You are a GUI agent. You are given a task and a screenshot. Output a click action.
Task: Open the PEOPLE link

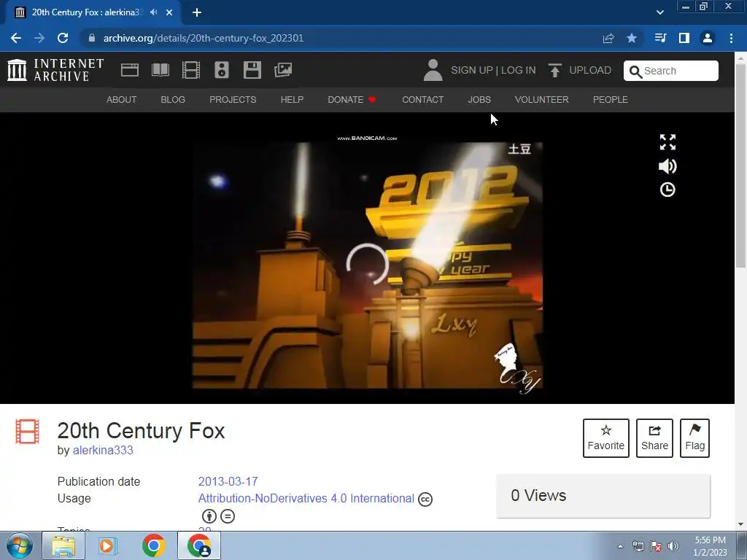tap(611, 99)
